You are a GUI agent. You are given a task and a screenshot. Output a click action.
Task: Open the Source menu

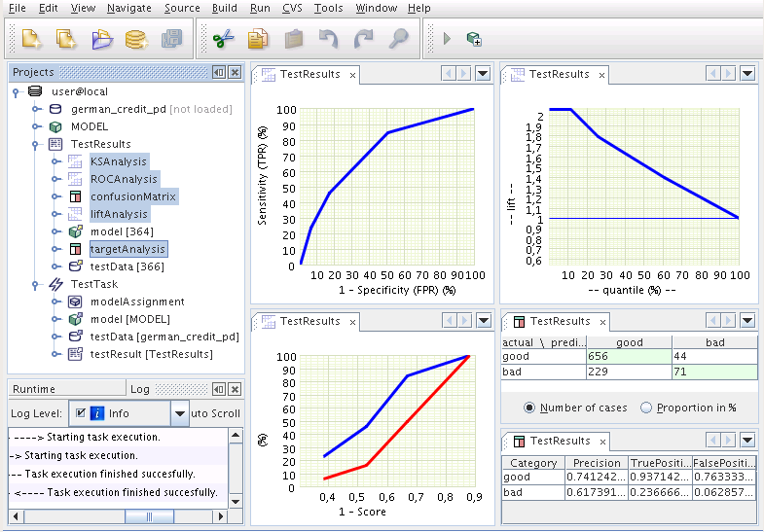(182, 9)
